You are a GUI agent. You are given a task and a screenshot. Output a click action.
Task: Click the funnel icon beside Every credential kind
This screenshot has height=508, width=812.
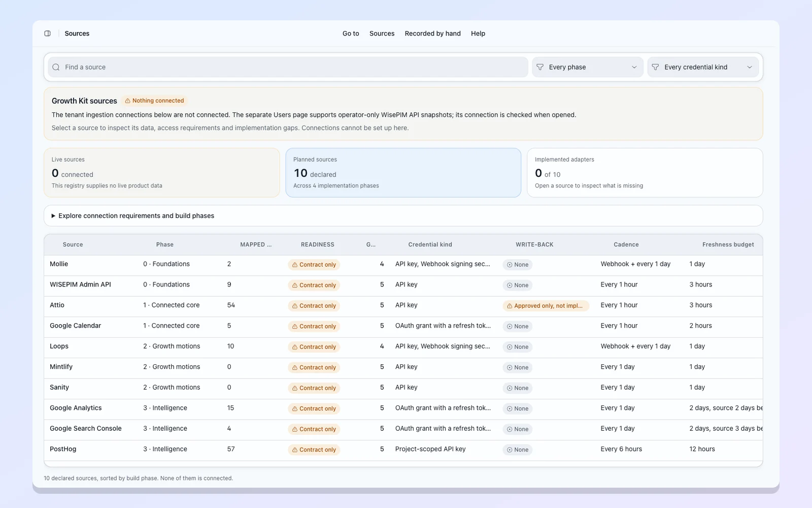click(x=655, y=67)
